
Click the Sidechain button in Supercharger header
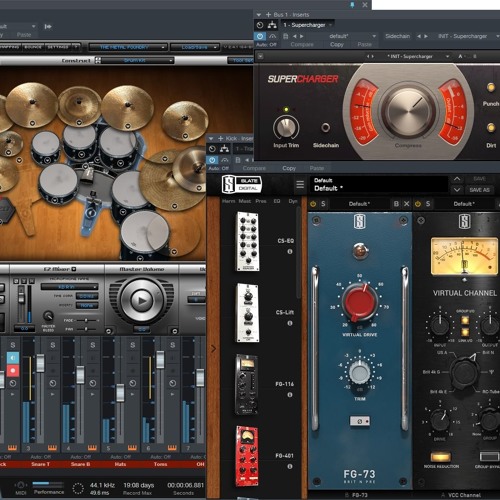pos(397,36)
